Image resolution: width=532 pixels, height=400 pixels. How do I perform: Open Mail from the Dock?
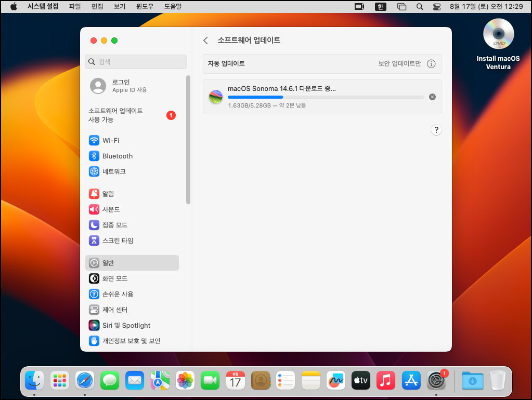[135, 380]
